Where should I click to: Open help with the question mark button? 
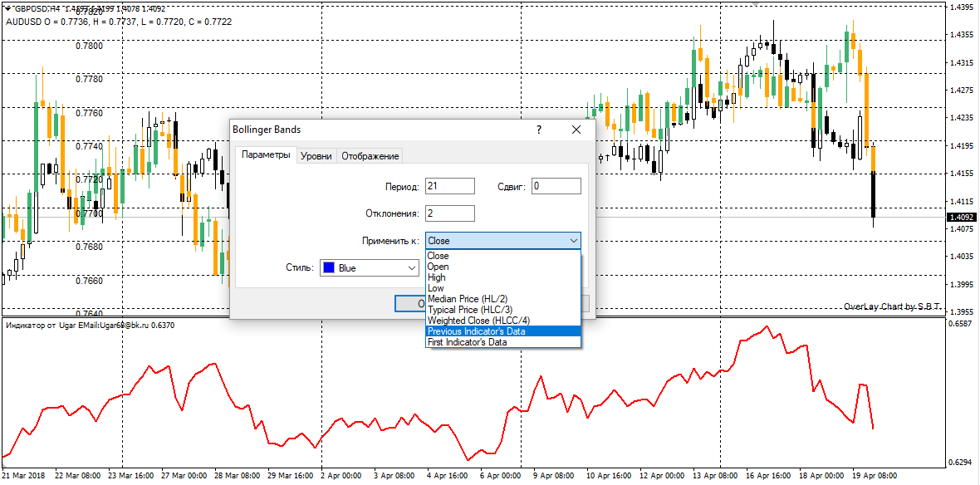(x=539, y=130)
